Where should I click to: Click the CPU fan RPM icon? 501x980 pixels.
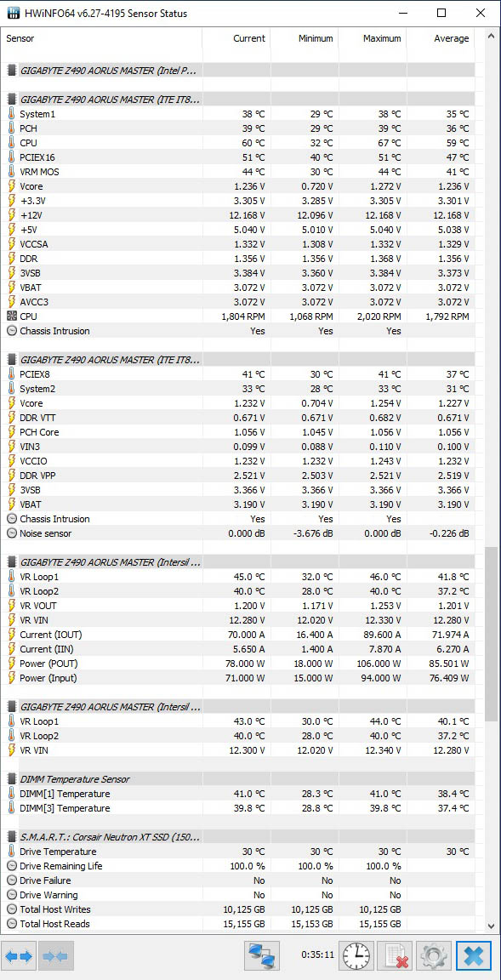pyautogui.click(x=11, y=316)
